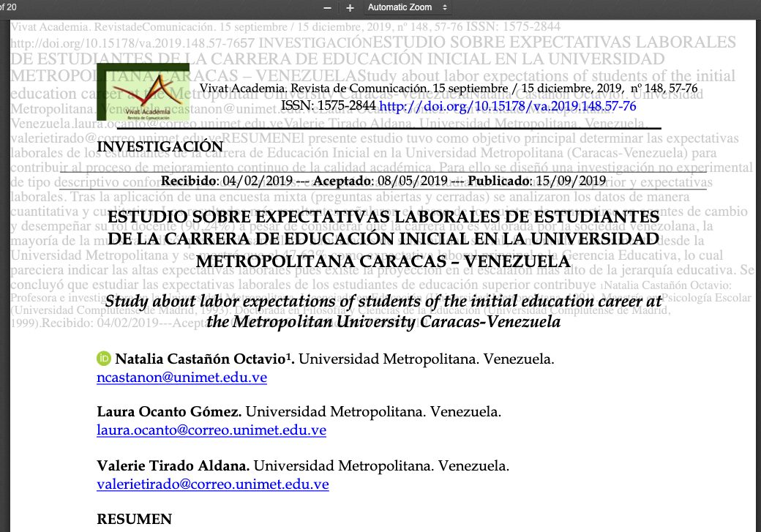The width and height of the screenshot is (761, 532).
Task: Click the black "Vivat Academia. Revista de Comunicación" header
Action: [315, 89]
